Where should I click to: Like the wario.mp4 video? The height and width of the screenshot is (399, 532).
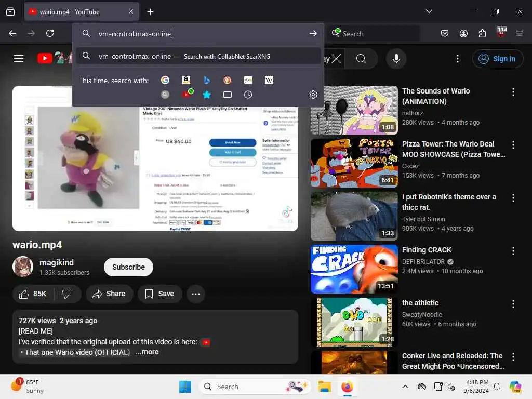[x=33, y=294]
